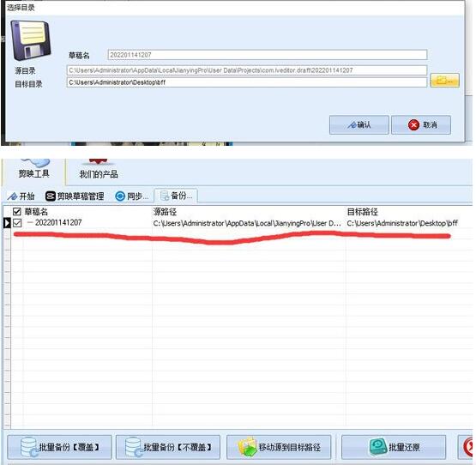Click the 剪映草稿管理 tab icon
Screen dimensions: 476x465
(50, 196)
